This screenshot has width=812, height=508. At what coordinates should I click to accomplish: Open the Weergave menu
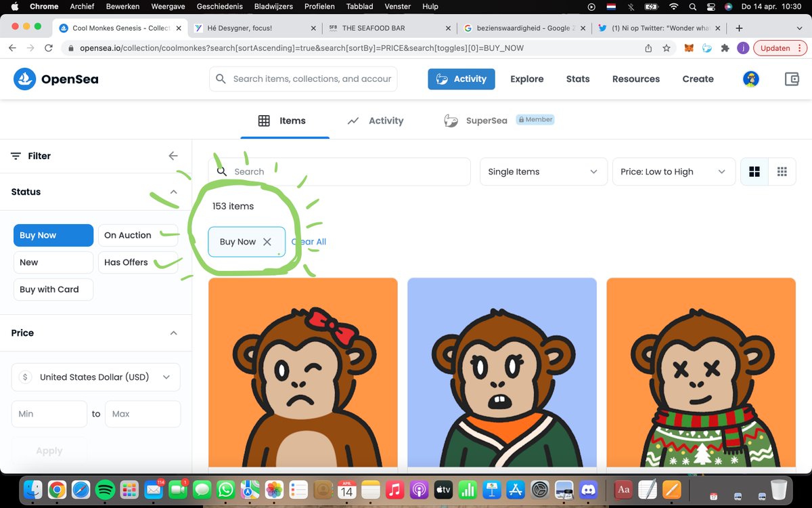pos(166,7)
